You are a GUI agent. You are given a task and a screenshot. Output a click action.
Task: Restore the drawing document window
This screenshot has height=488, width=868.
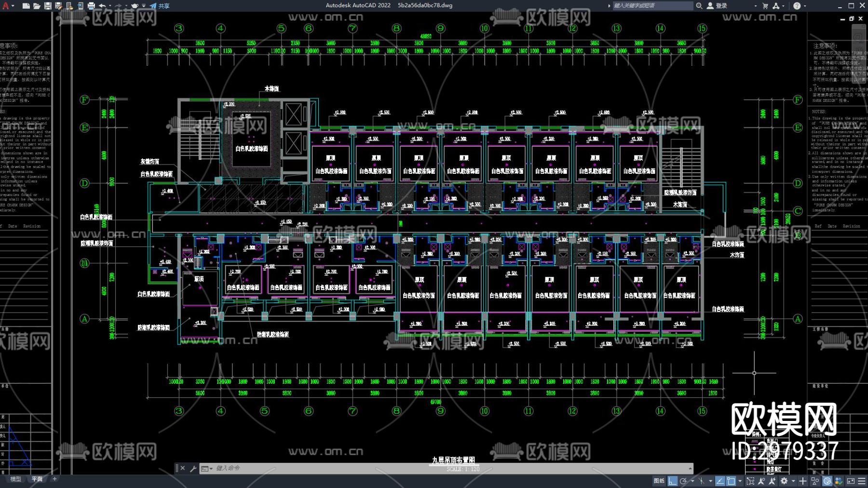tap(852, 19)
